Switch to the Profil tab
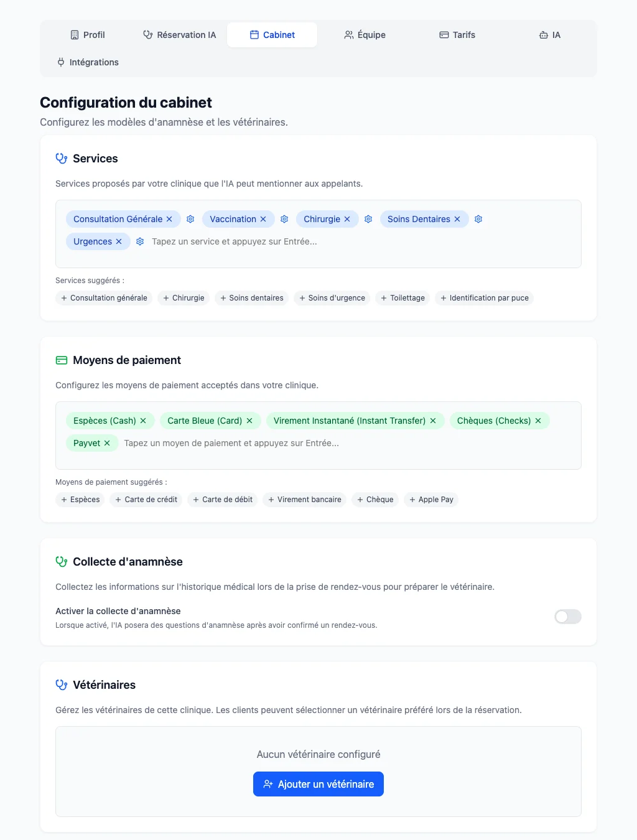The height and width of the screenshot is (840, 637). pos(88,35)
